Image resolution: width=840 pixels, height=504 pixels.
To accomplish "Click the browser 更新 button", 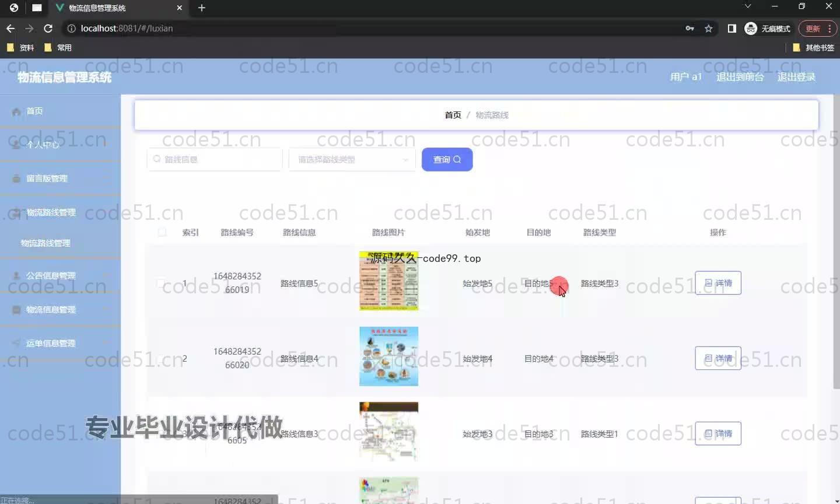I will click(x=813, y=28).
